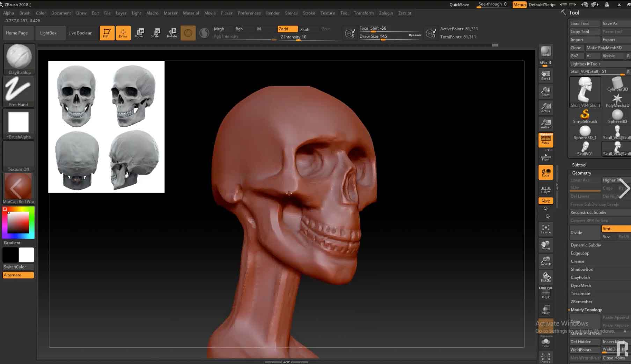The height and width of the screenshot is (364, 631).
Task: Open the Zplugin menu
Action: pyautogui.click(x=386, y=13)
